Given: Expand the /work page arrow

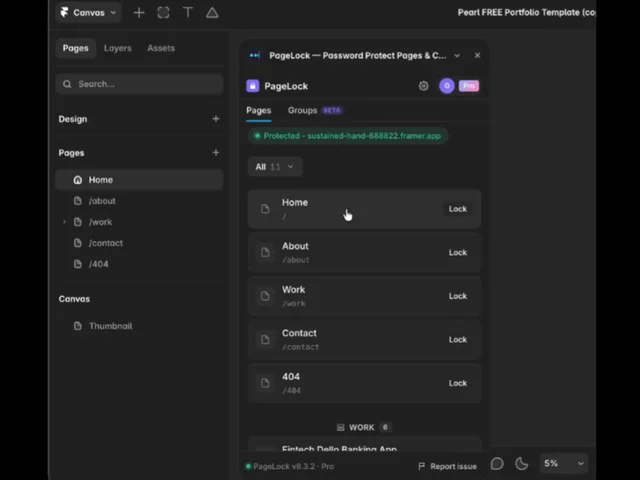Looking at the screenshot, I should click(64, 222).
